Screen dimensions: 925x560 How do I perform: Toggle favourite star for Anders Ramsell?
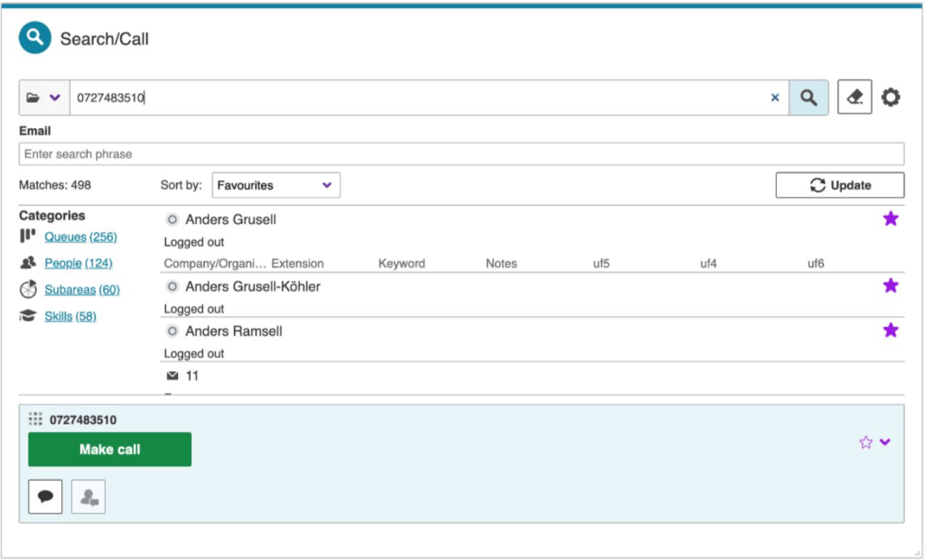(x=891, y=331)
